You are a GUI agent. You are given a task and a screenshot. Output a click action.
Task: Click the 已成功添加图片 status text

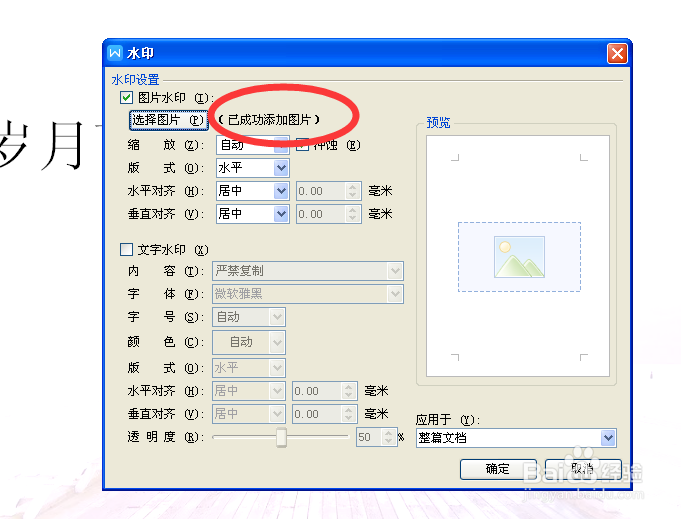tap(269, 120)
